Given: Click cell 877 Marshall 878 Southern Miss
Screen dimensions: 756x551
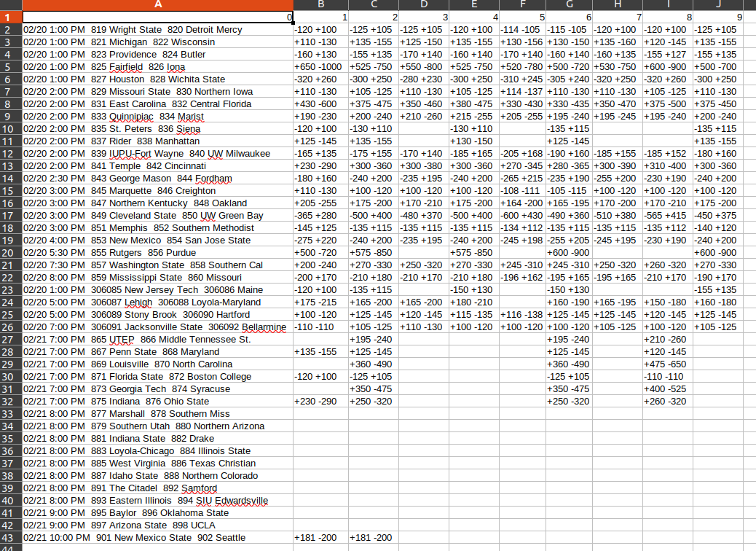Looking at the screenshot, I should click(157, 414).
